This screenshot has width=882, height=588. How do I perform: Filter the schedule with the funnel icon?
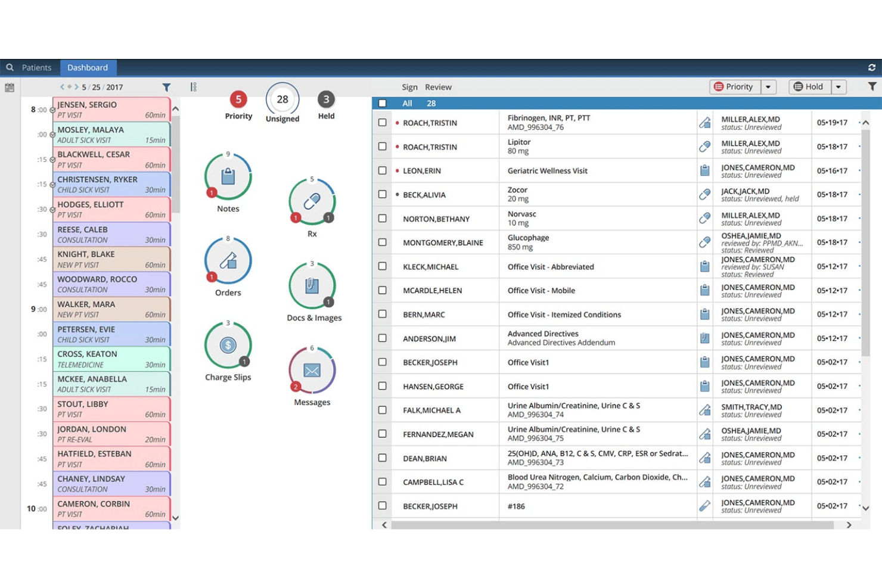(166, 88)
